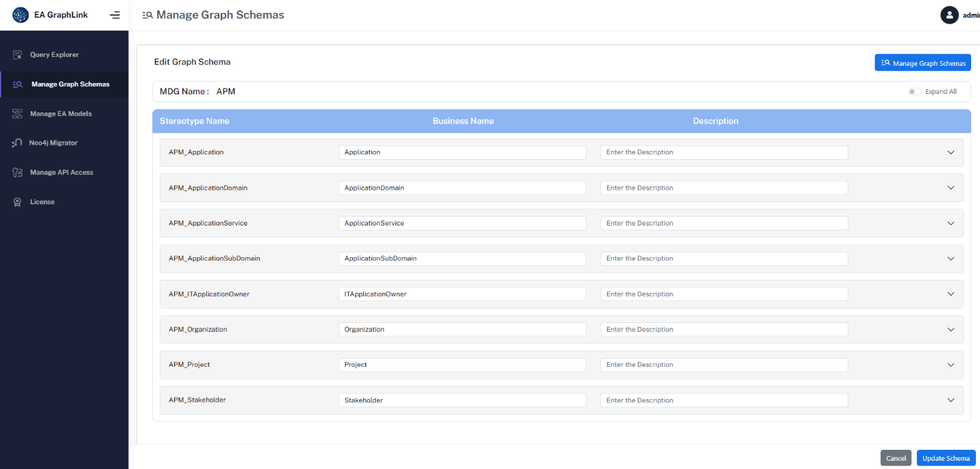Click the description field for APM_Project
This screenshot has height=469, width=980.
point(724,365)
